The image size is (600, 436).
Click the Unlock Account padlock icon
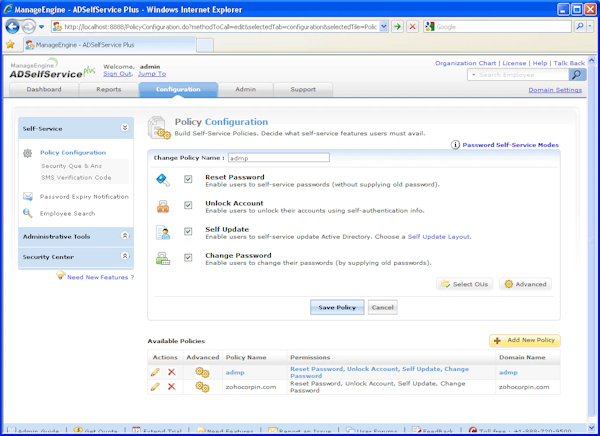(x=163, y=206)
